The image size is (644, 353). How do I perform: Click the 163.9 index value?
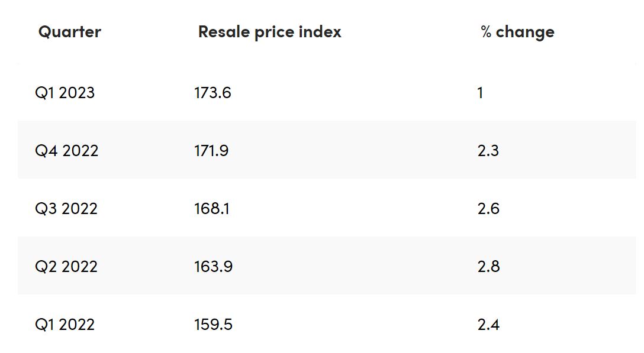[213, 267]
